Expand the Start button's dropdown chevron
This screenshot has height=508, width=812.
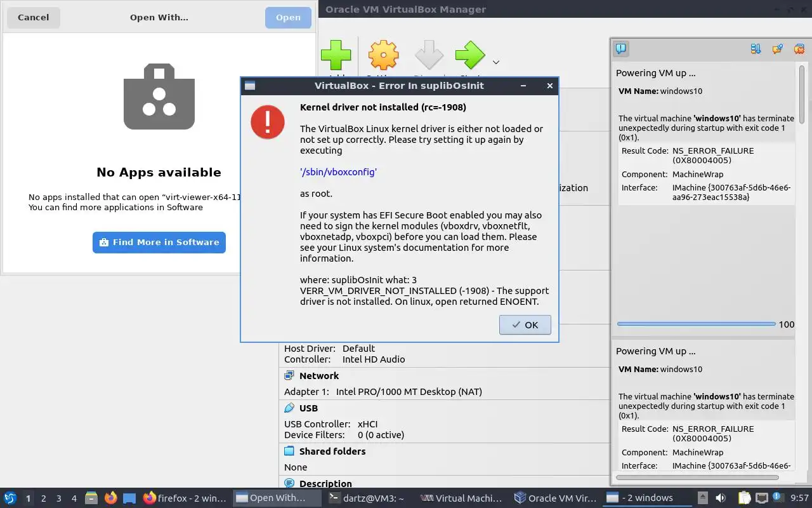[x=496, y=62]
